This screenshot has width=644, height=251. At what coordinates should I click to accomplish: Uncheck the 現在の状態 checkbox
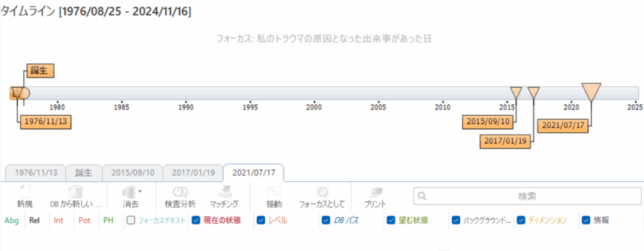tap(196, 221)
